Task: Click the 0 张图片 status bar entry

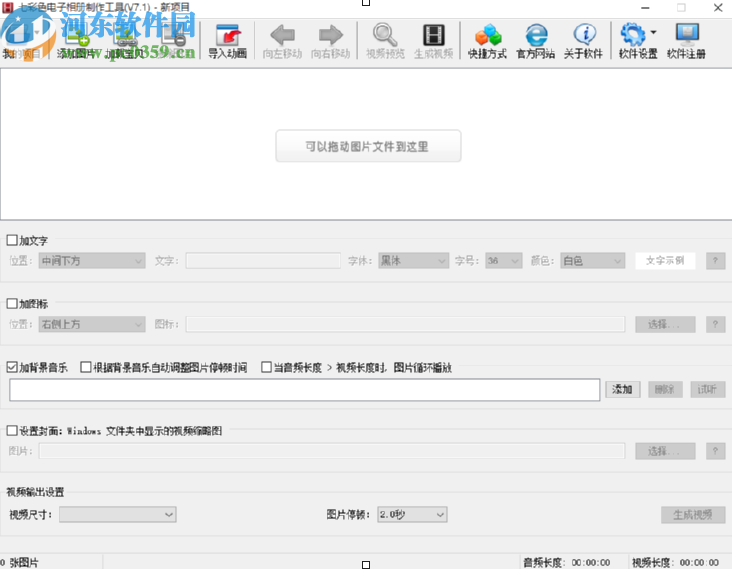Action: tap(20, 562)
